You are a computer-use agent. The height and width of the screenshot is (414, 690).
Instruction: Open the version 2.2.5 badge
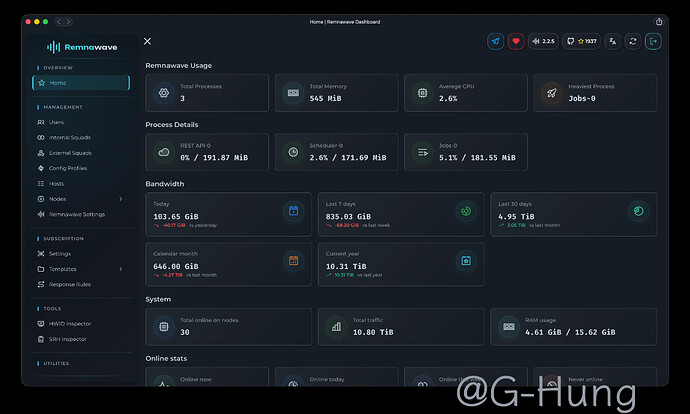543,41
